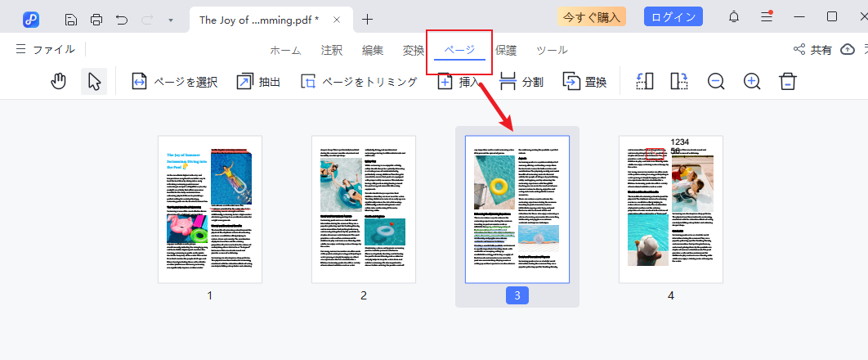Click the highlighted page number 3 label
The height and width of the screenshot is (360, 868).
[x=517, y=295]
